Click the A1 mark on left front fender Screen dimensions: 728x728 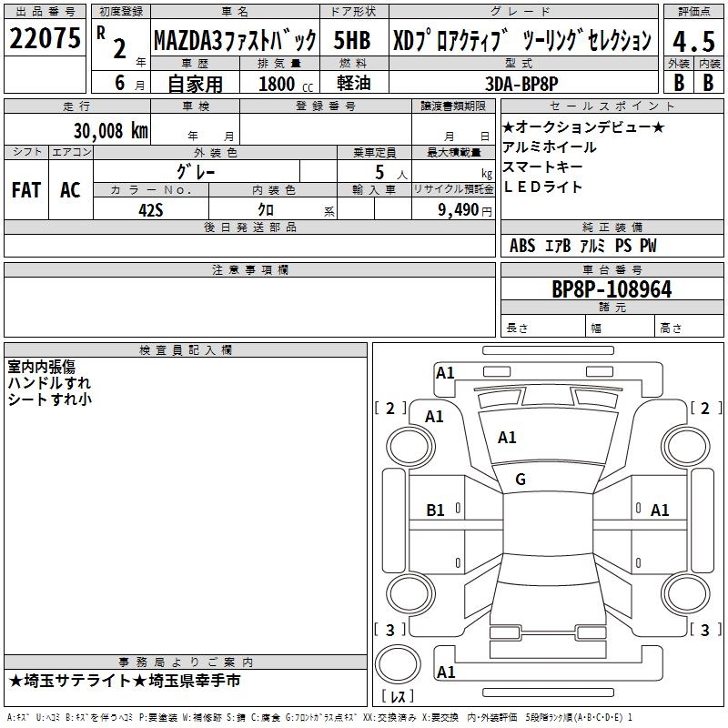[x=434, y=417]
